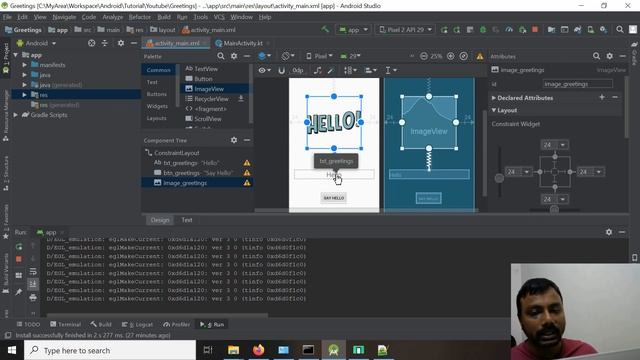The height and width of the screenshot is (360, 640).
Task: Expand the res folder arrow
Action: [24, 95]
